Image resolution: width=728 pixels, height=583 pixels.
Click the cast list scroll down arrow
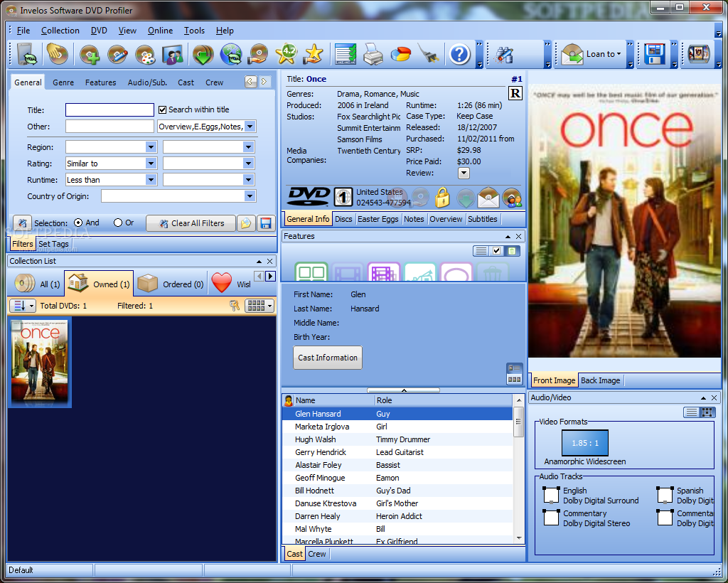pyautogui.click(x=518, y=538)
